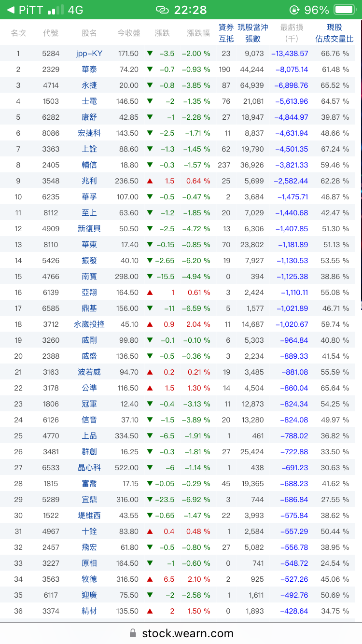Tap the battery icon in status bar
The width and height of the screenshot is (362, 644).
coord(345,10)
